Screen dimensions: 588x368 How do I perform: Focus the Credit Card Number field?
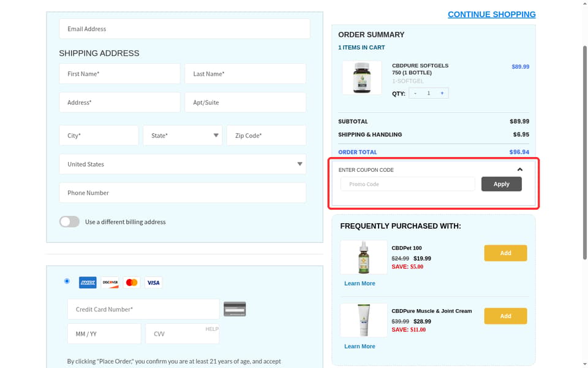(x=143, y=309)
